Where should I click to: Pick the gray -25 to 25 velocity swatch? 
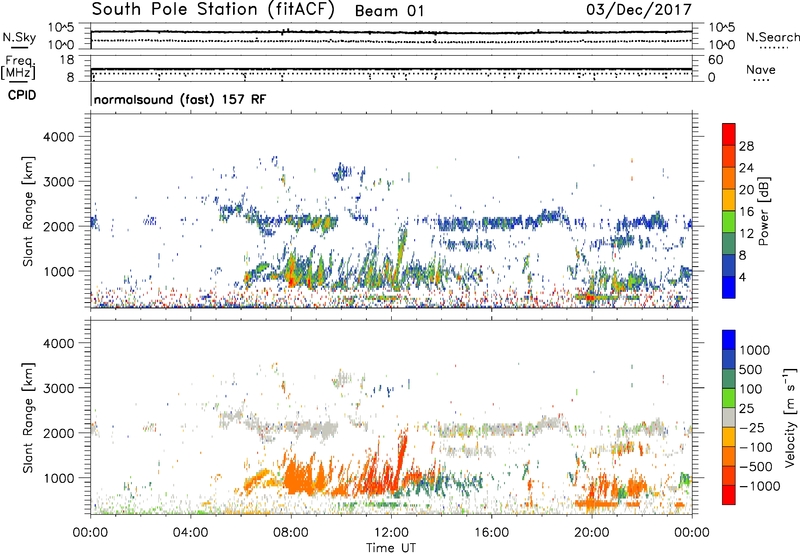729,417
